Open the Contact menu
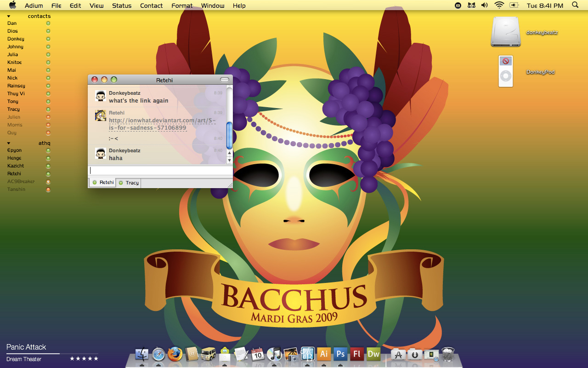Viewport: 588px width, 368px height. [x=152, y=6]
